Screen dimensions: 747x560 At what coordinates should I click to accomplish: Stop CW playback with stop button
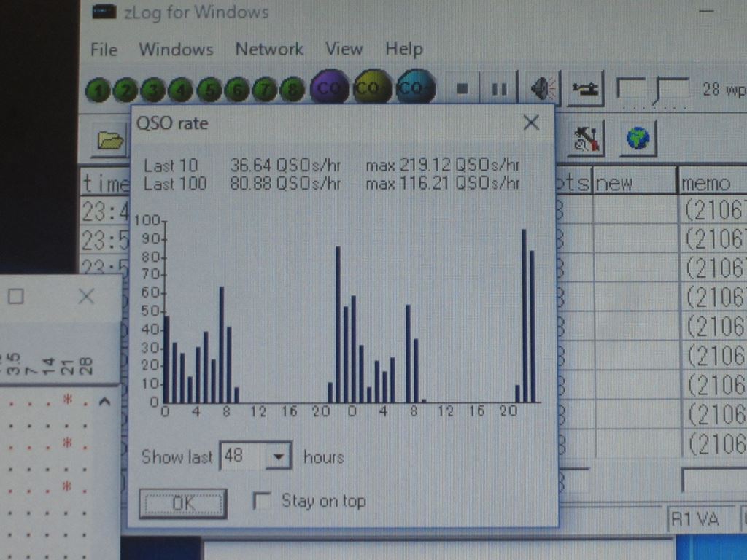pos(462,88)
